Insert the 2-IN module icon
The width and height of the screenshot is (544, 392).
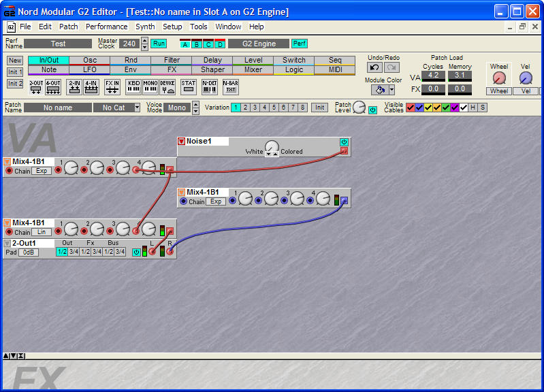pos(74,86)
